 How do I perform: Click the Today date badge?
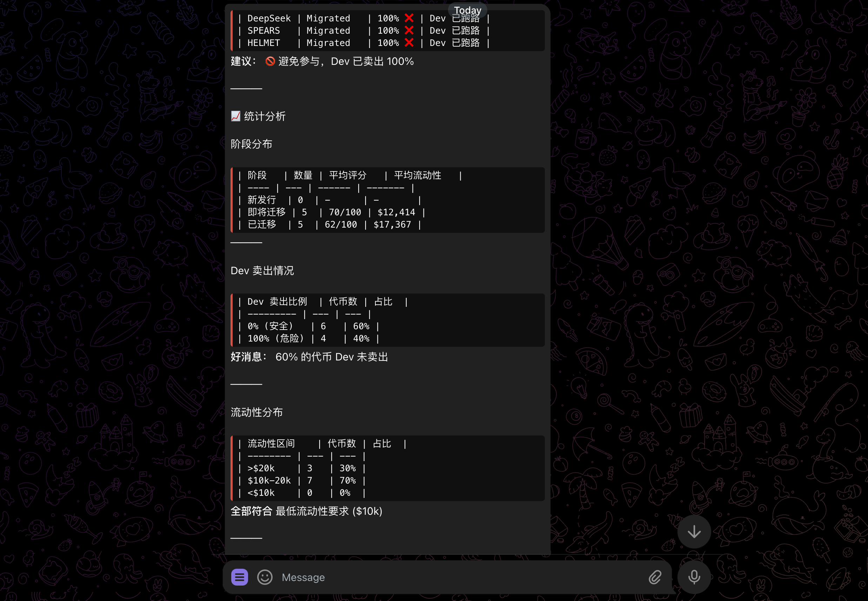[x=468, y=10]
